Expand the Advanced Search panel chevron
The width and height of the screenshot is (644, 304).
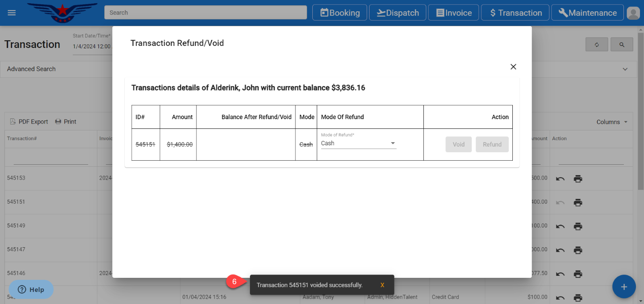[x=625, y=69]
